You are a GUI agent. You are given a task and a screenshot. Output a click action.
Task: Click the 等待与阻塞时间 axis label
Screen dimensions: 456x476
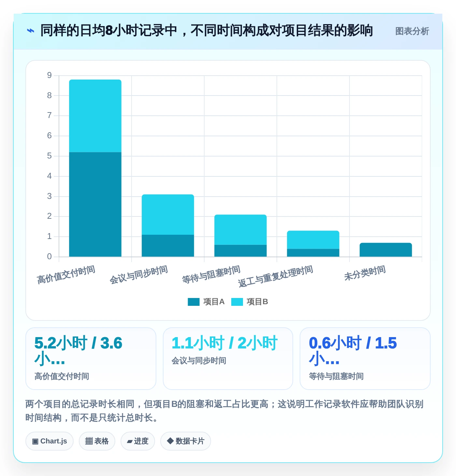pyautogui.click(x=211, y=275)
